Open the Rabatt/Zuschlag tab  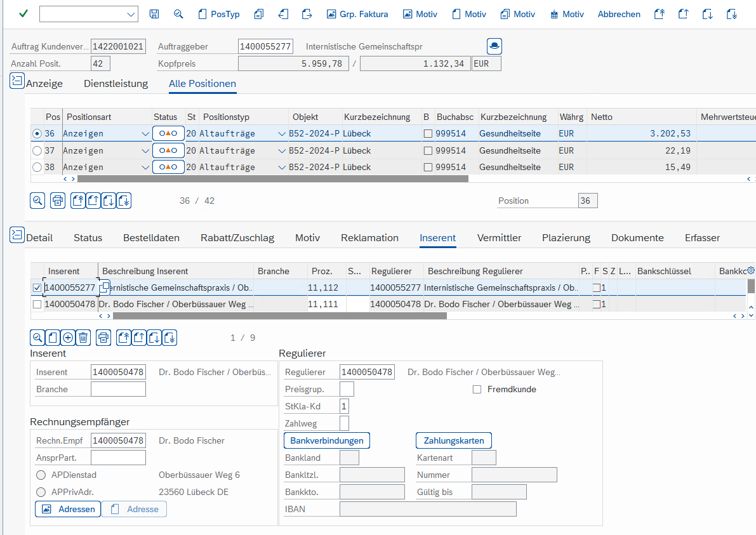237,237
